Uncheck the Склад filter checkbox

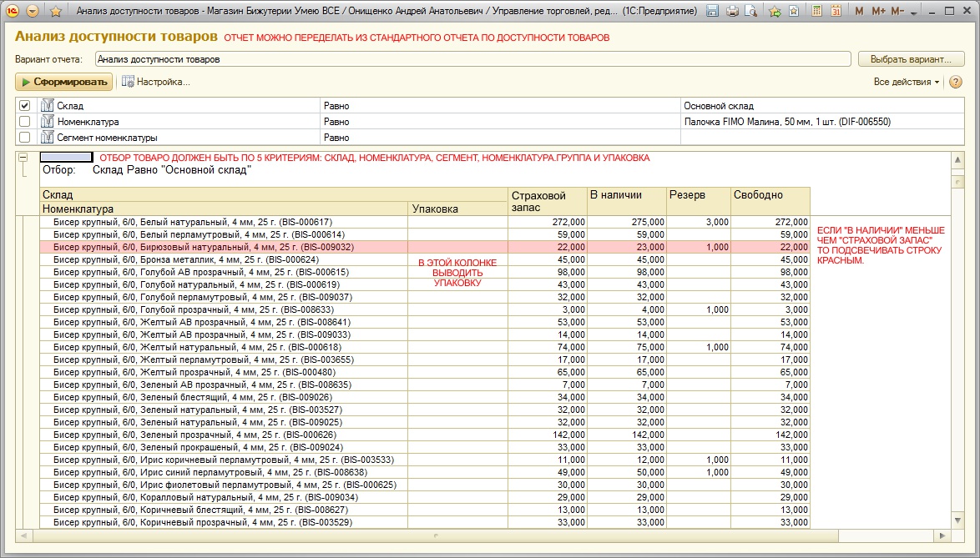point(25,106)
